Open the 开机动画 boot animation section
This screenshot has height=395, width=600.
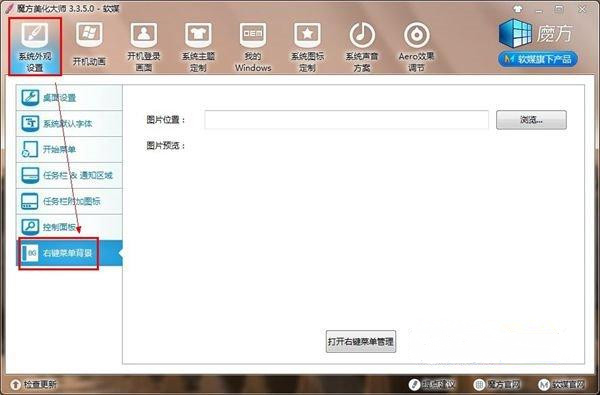(89, 44)
